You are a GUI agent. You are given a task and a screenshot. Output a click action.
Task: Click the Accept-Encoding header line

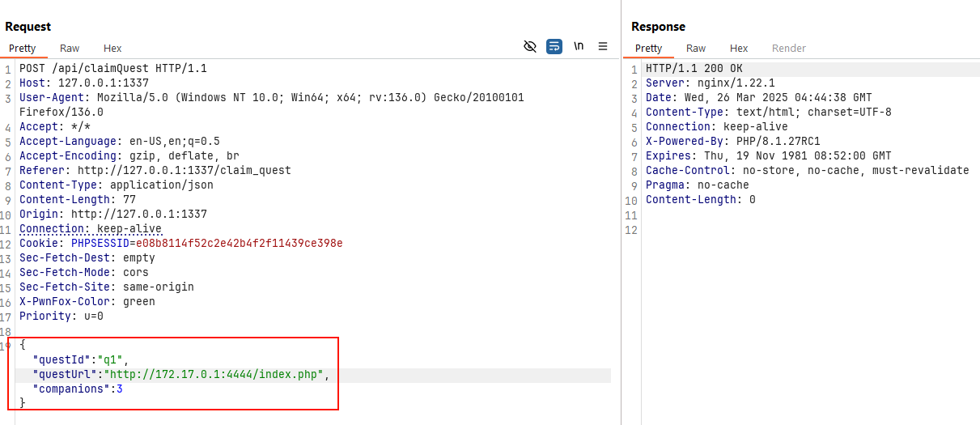coord(129,156)
